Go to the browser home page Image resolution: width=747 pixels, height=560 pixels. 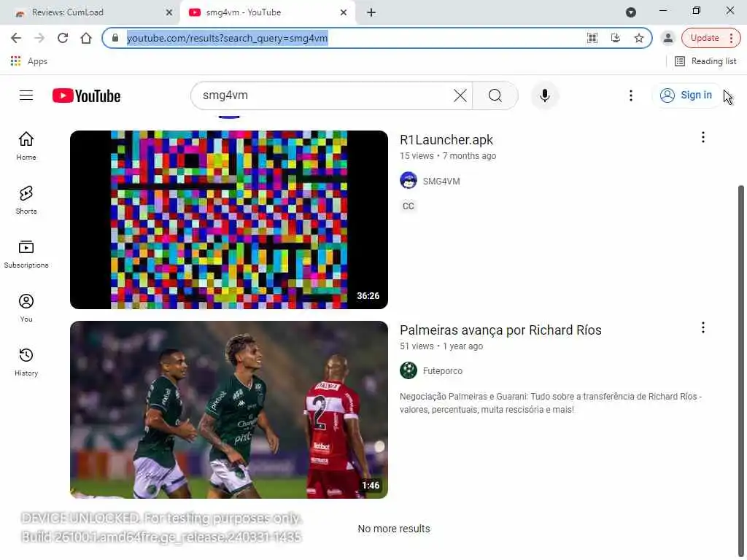pos(86,38)
